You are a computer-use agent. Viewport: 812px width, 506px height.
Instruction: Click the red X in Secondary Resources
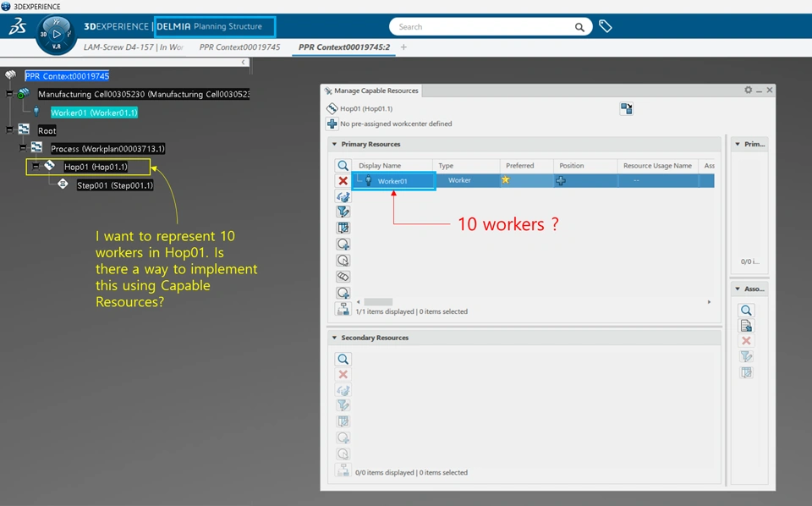pos(343,375)
